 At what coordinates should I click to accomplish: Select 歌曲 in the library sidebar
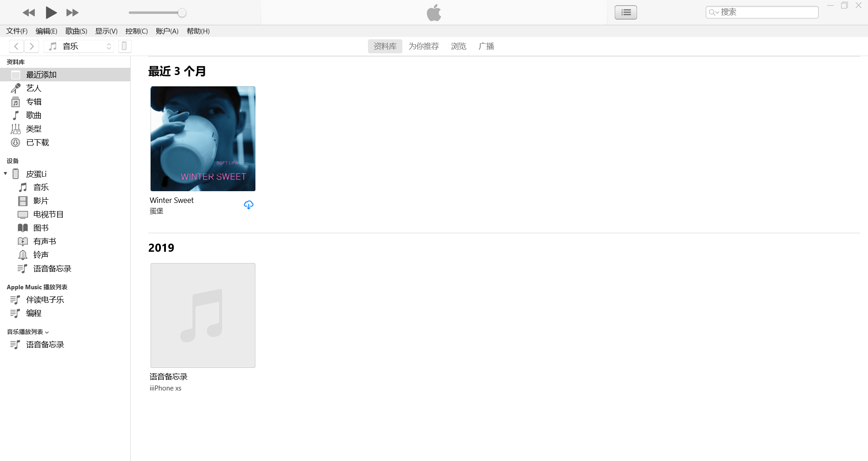coord(65,115)
